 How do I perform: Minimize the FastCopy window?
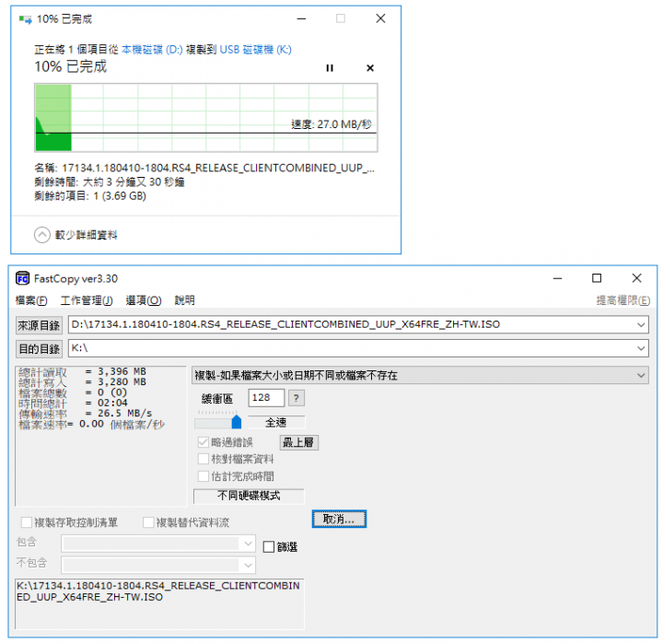[558, 278]
